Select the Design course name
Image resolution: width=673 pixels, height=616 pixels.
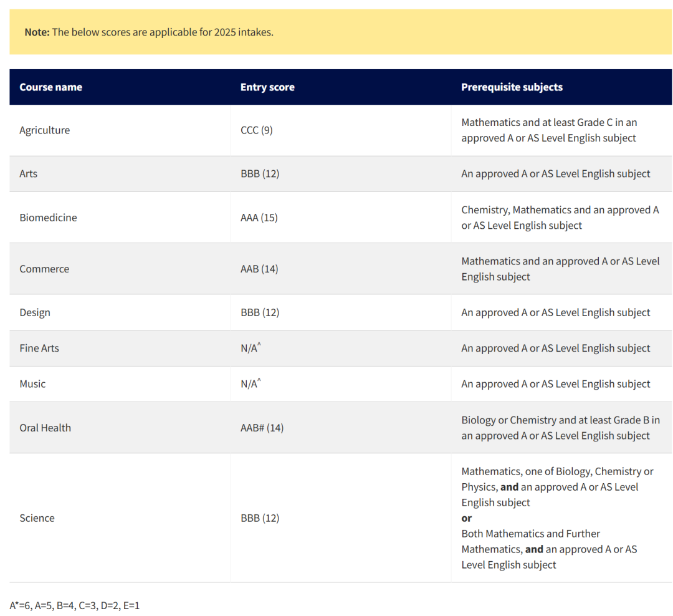point(35,312)
